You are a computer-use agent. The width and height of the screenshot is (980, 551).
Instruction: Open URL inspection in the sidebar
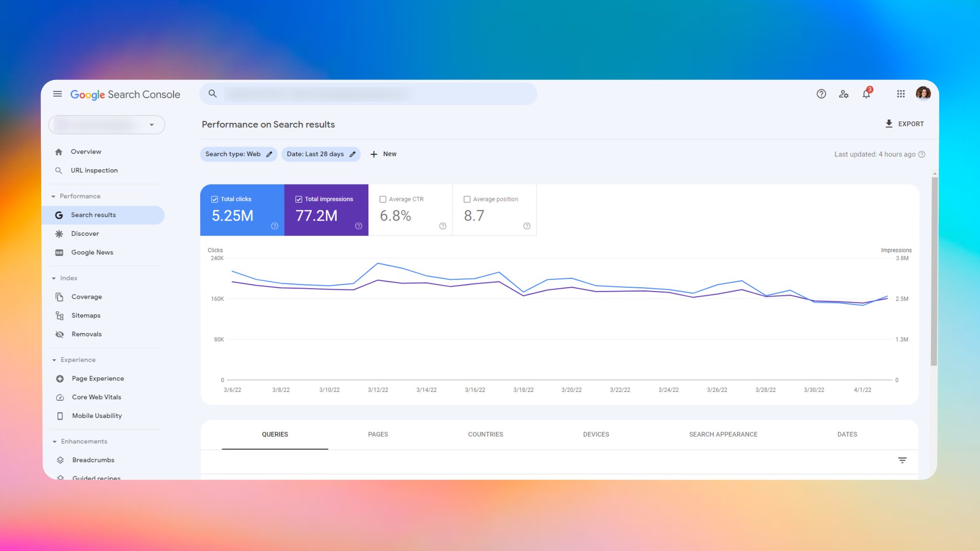pyautogui.click(x=94, y=170)
